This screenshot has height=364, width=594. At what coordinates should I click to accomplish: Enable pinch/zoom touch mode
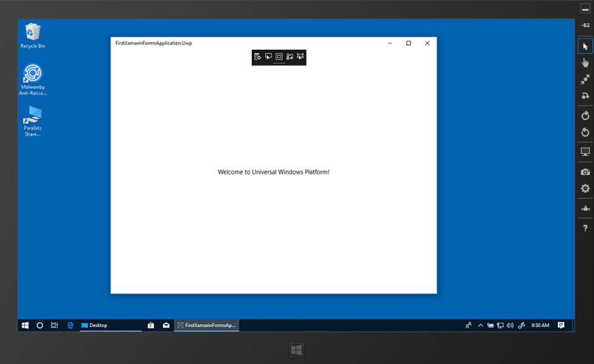pyautogui.click(x=585, y=79)
